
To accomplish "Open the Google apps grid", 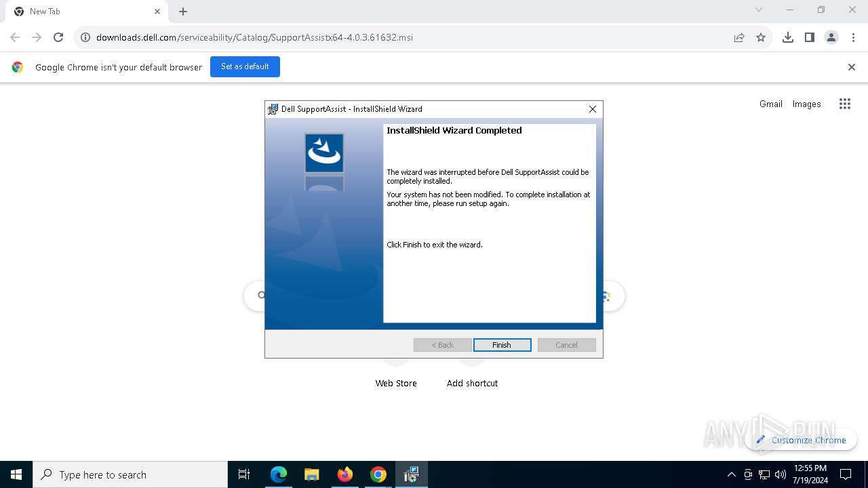I will [845, 104].
